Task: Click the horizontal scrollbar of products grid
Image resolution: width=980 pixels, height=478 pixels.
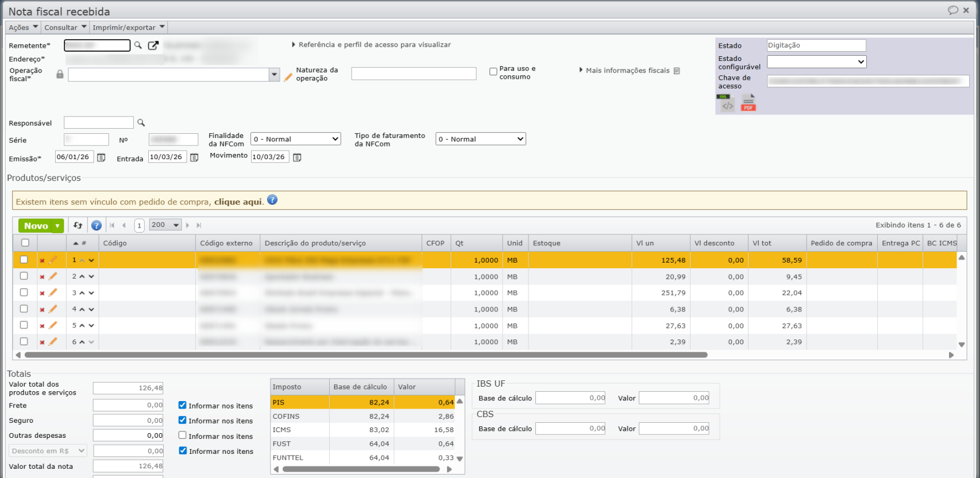Action: coord(365,355)
